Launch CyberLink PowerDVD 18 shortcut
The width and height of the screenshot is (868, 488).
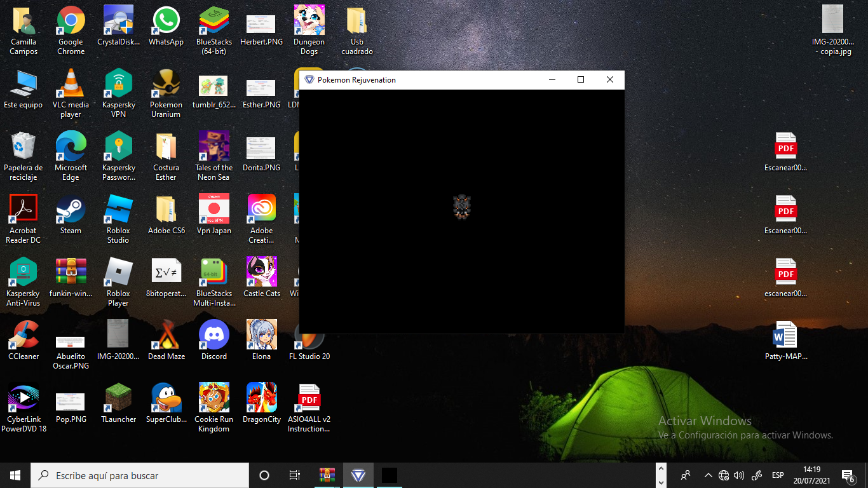pyautogui.click(x=24, y=398)
